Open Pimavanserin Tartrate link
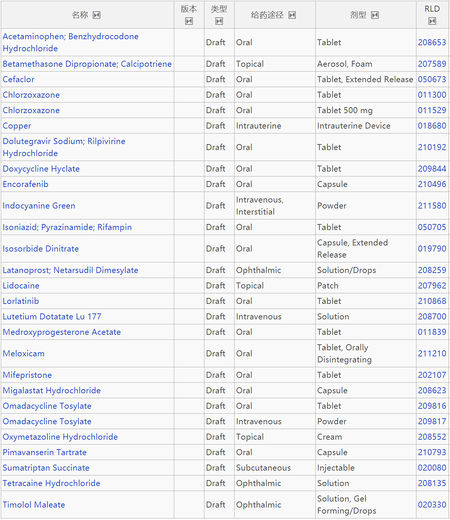Screen dimensions: 450x520 [x=45, y=452]
